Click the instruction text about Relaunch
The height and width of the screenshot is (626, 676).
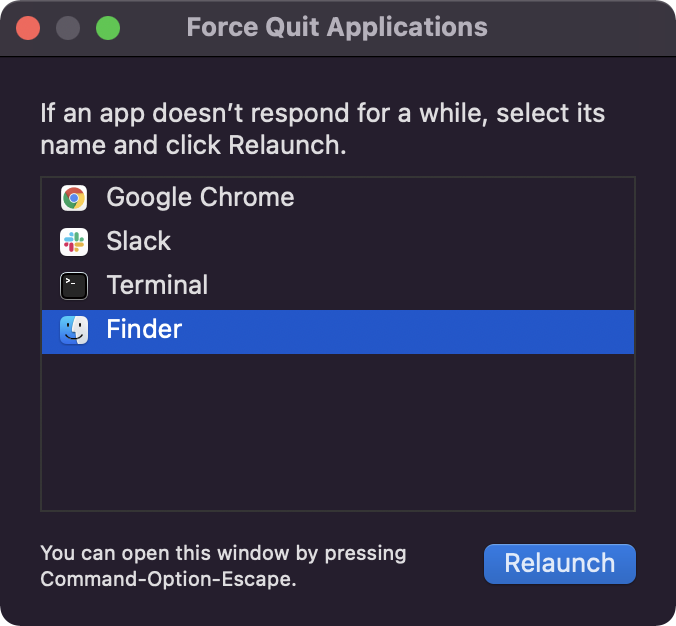[x=322, y=128]
